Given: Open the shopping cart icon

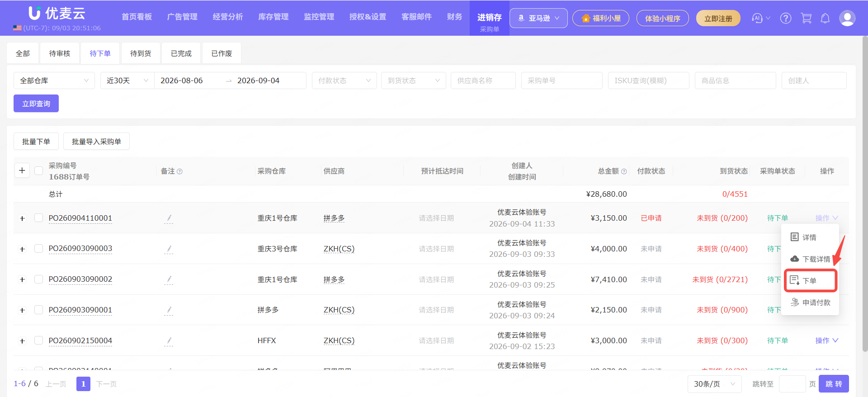Looking at the screenshot, I should click(x=806, y=18).
